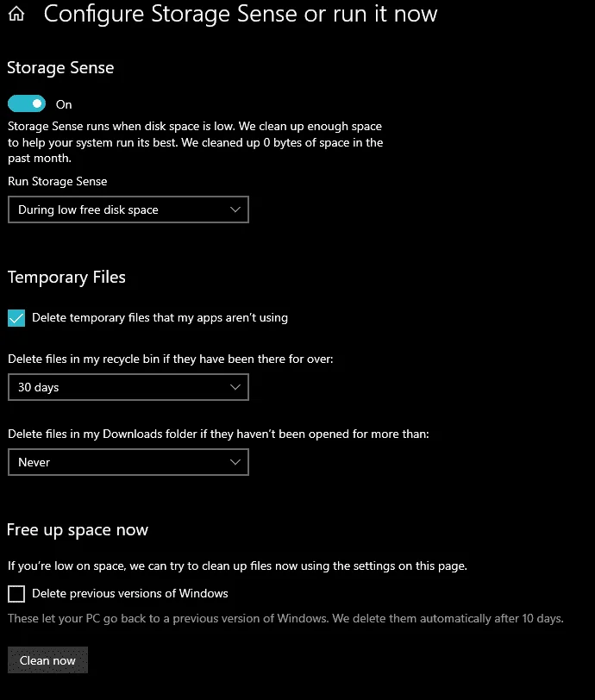Click chevron beside During low free disk space
Image resolution: width=595 pixels, height=700 pixels.
235,209
